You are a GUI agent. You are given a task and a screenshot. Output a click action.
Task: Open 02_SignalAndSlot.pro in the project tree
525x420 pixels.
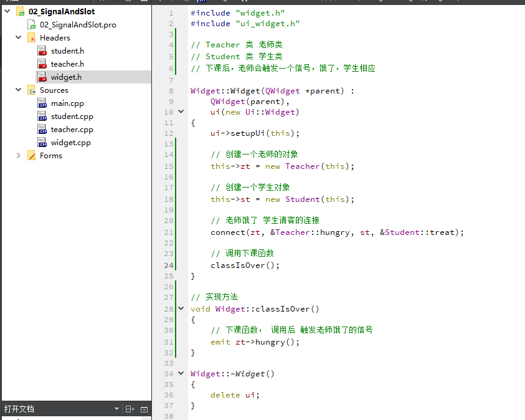(78, 25)
